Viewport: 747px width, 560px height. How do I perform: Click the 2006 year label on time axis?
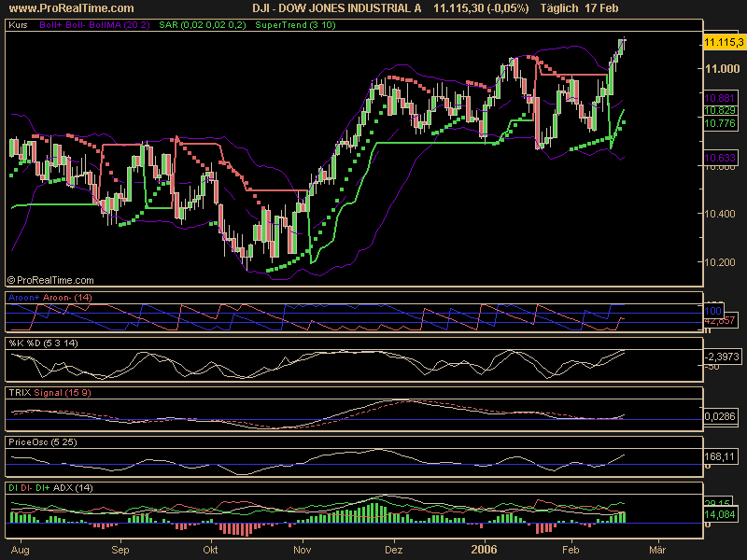[x=485, y=550]
